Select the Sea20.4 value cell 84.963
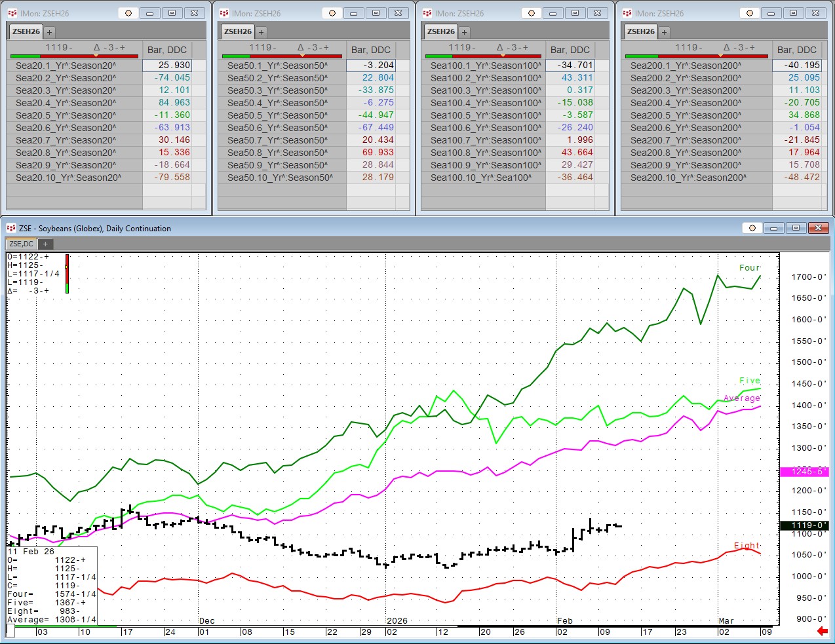 pos(167,103)
